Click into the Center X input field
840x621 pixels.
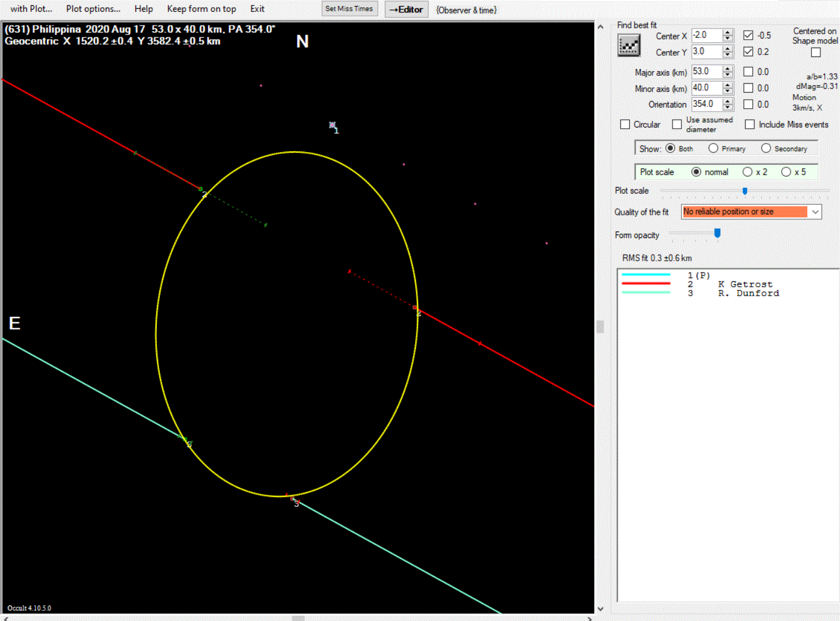tap(706, 35)
